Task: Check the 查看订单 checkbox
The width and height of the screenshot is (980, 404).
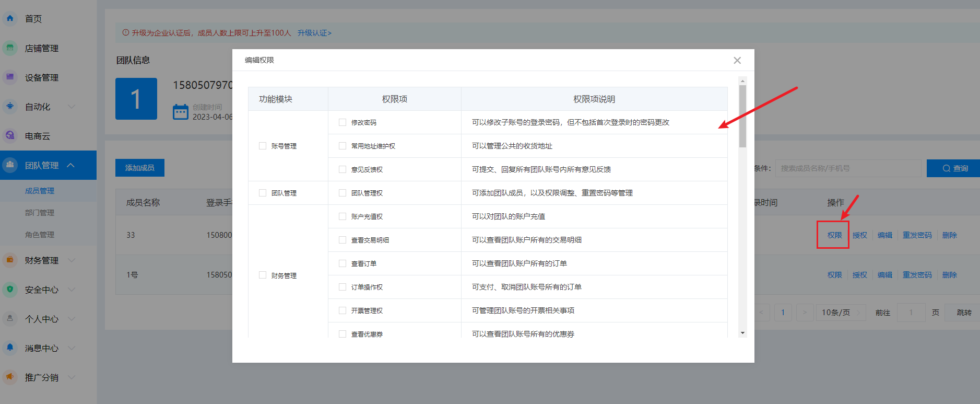Action: coord(343,263)
